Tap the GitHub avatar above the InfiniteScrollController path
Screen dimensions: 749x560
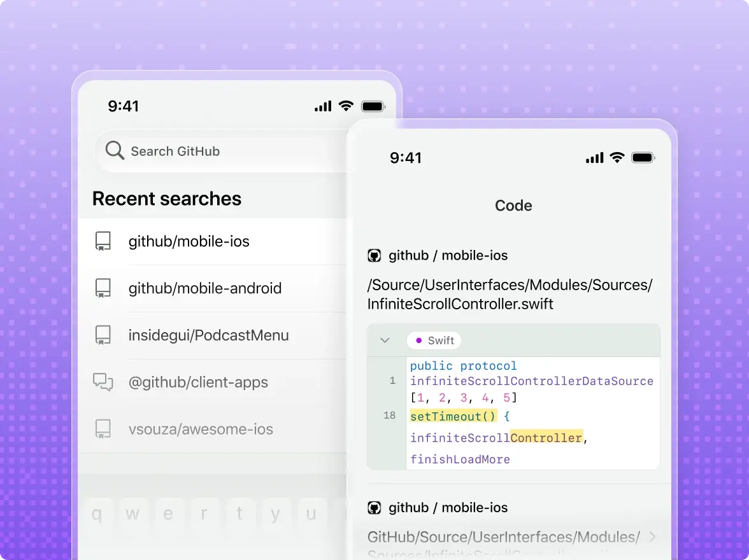pyautogui.click(x=374, y=255)
